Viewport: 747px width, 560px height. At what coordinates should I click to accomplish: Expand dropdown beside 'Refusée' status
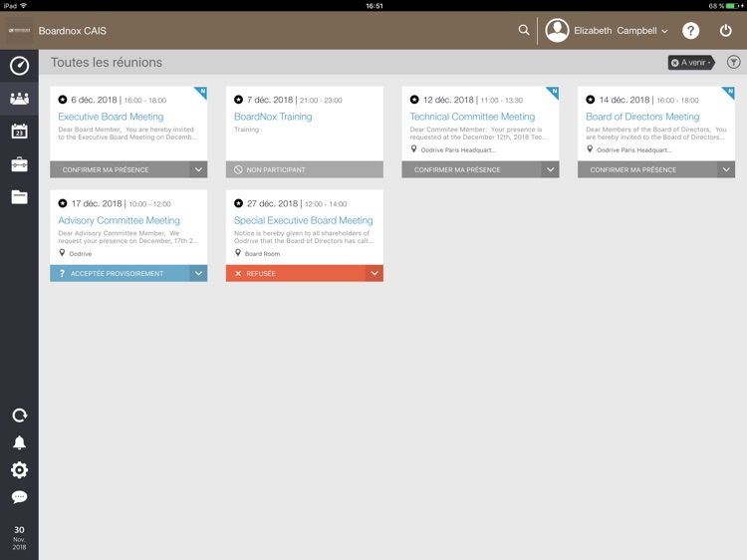pos(374,274)
